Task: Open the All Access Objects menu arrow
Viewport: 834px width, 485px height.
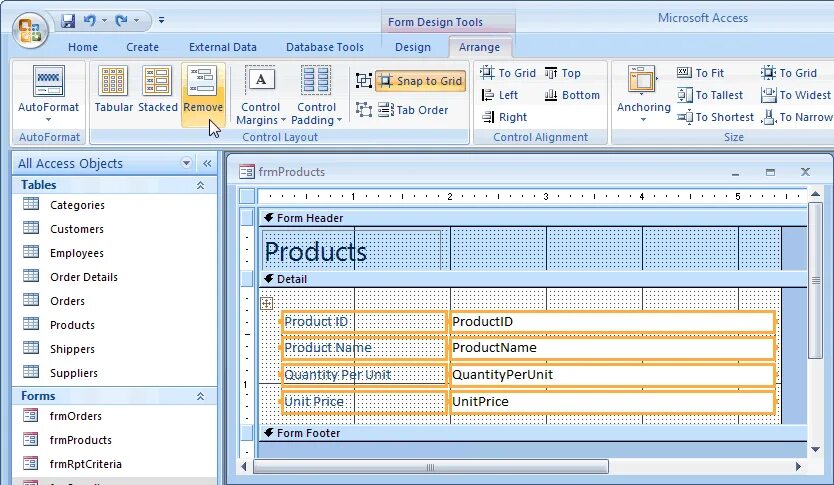Action: [x=186, y=163]
